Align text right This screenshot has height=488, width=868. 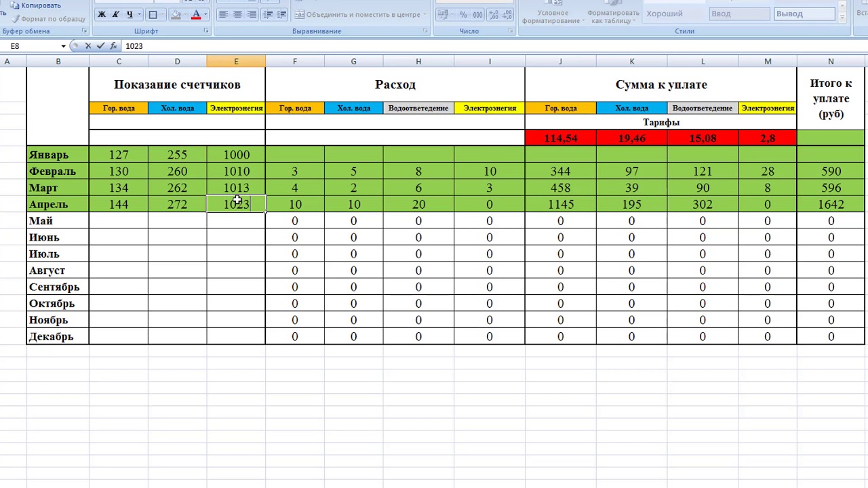click(x=252, y=14)
